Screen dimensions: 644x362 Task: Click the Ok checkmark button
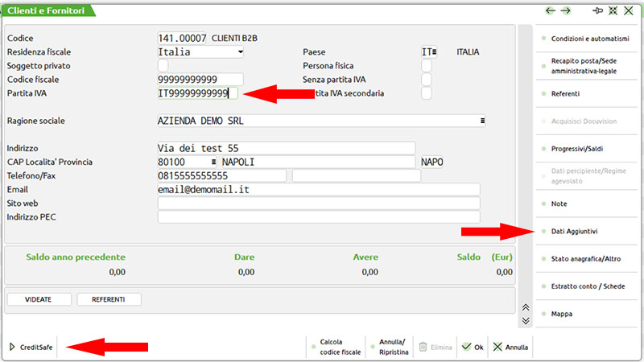pos(473,347)
